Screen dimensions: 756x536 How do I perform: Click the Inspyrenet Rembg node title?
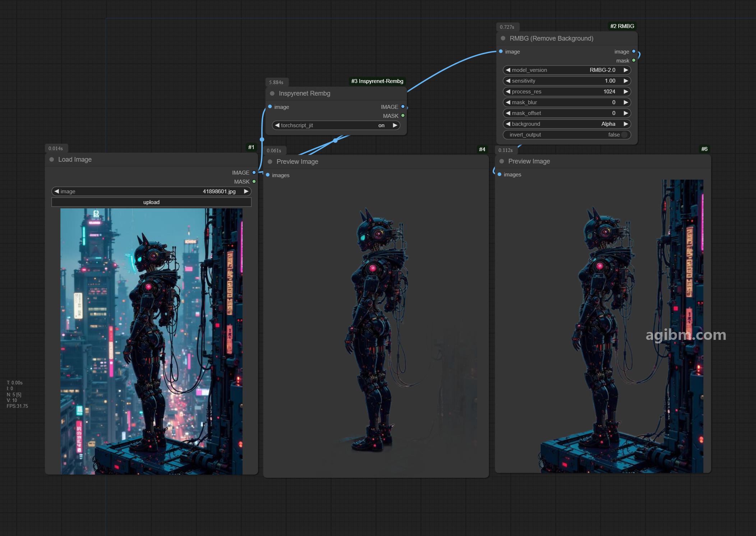(x=304, y=93)
